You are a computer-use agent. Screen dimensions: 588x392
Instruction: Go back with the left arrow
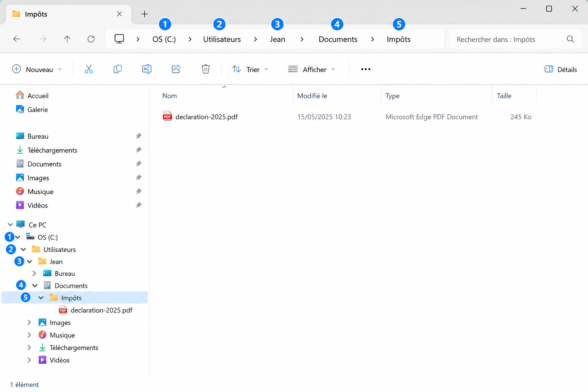click(x=16, y=39)
